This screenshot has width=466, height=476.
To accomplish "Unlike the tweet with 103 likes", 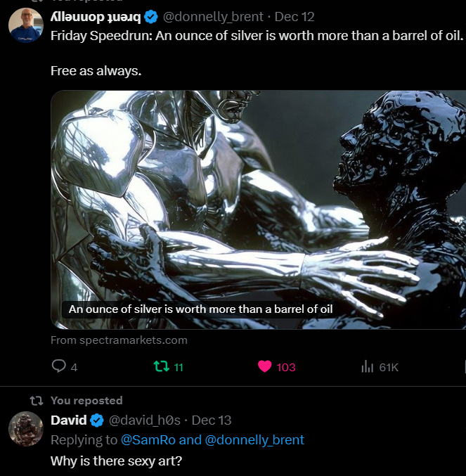I will pos(265,366).
